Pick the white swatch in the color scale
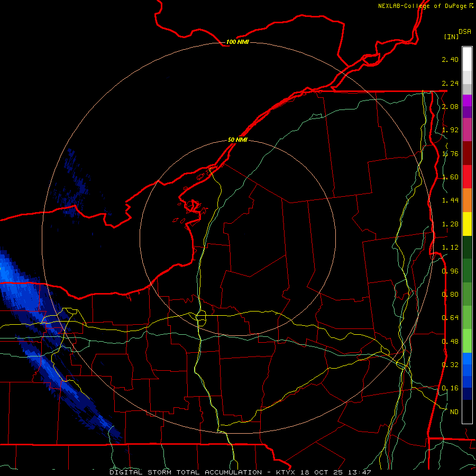 click(x=467, y=59)
